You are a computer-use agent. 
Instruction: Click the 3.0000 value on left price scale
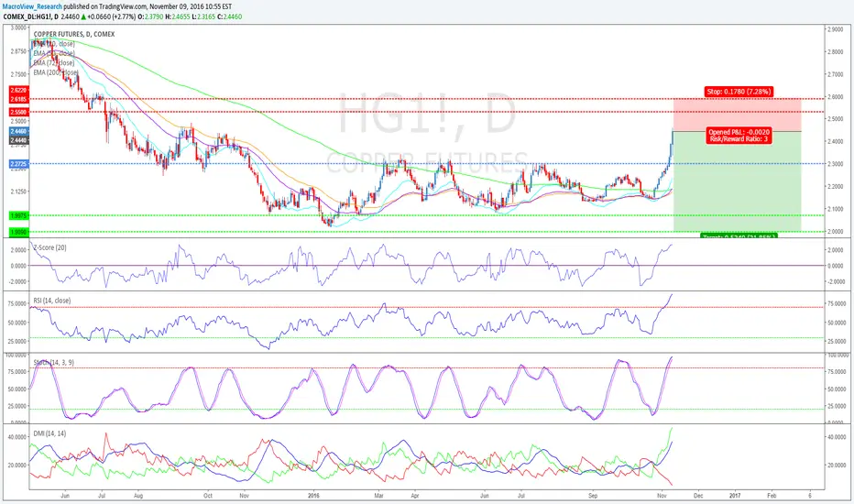click(x=18, y=27)
